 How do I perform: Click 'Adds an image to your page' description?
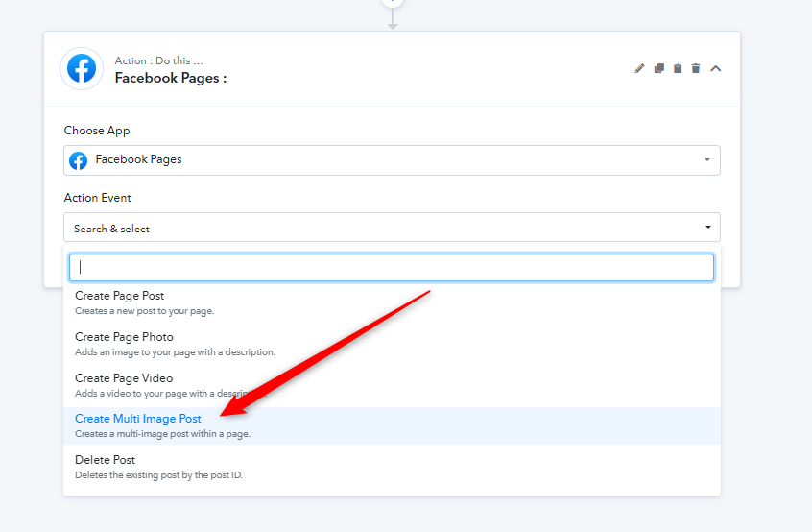[x=175, y=352]
